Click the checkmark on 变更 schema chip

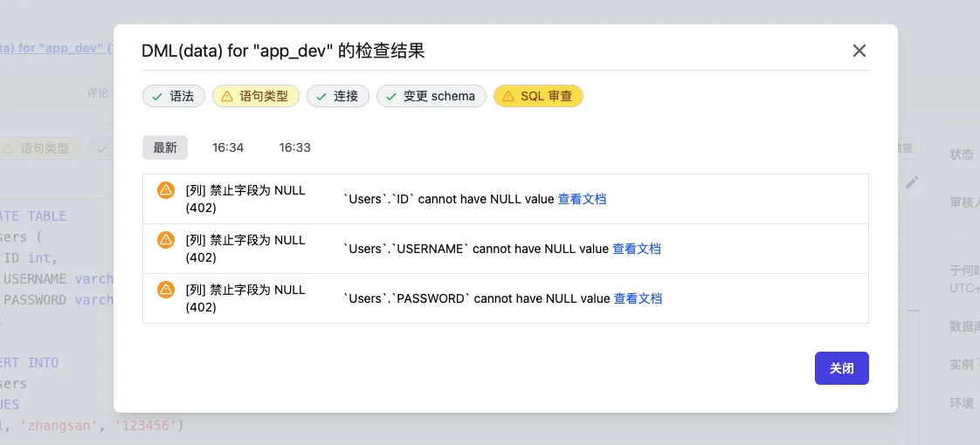(391, 97)
